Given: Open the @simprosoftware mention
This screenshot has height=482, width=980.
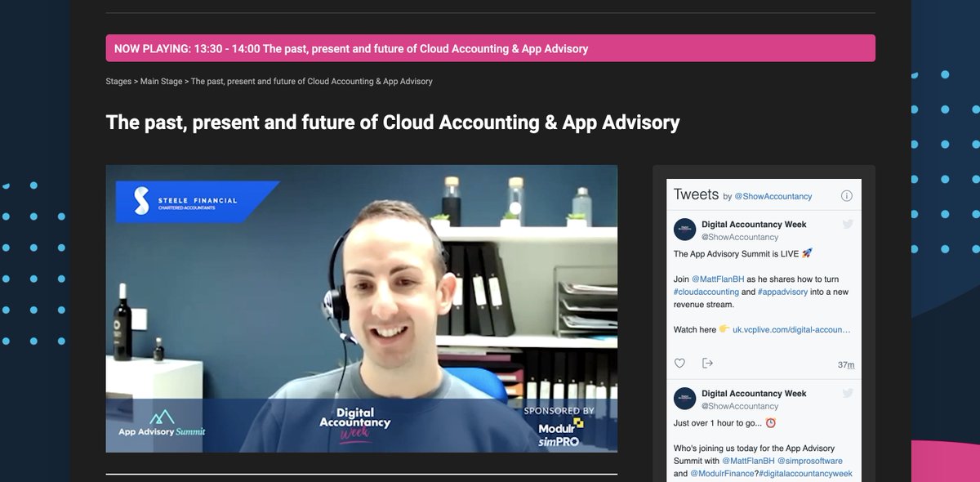Looking at the screenshot, I should [x=809, y=461].
